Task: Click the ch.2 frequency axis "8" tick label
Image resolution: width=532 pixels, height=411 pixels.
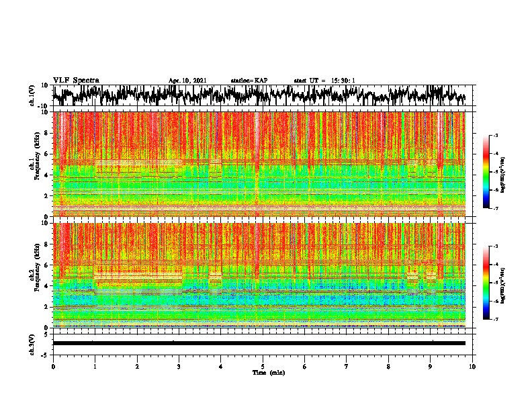Action: pyautogui.click(x=46, y=244)
